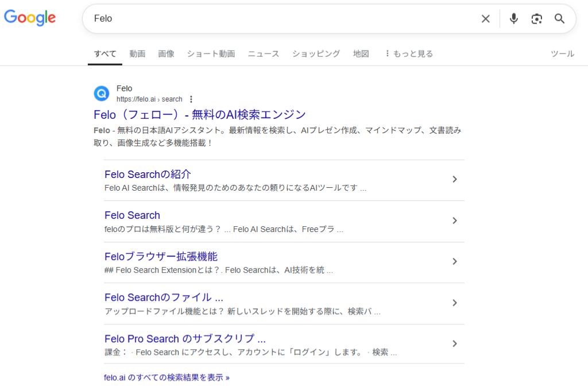Open the Feloブラウザー拡張機能 sitelink
Image resolution: width=588 pixels, height=387 pixels.
(x=161, y=257)
